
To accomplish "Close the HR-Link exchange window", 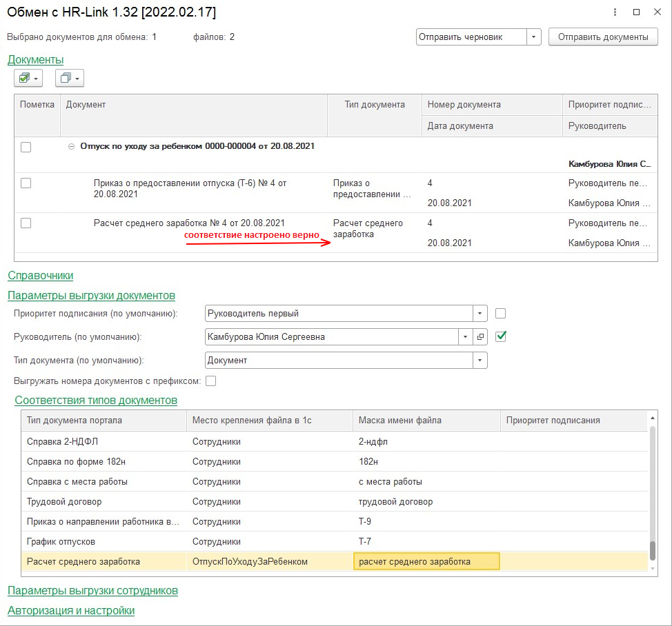I will (658, 12).
